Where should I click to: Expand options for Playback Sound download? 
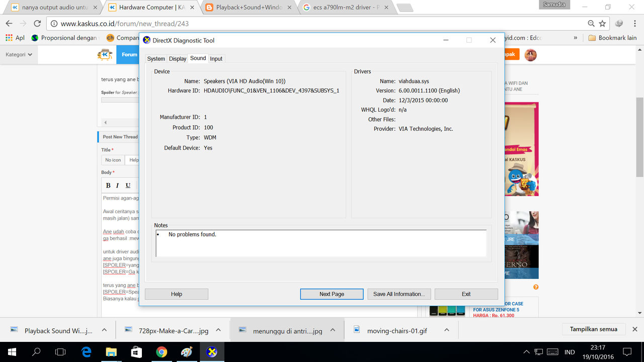pyautogui.click(x=104, y=330)
